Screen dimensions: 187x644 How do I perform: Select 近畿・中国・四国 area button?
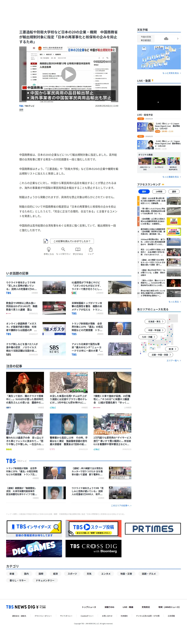pyautogui.click(x=161, y=355)
